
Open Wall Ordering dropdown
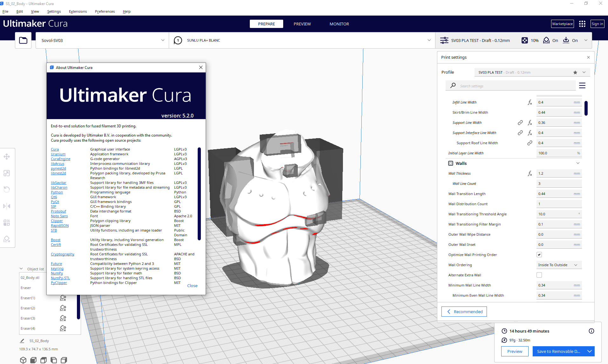pyautogui.click(x=559, y=265)
